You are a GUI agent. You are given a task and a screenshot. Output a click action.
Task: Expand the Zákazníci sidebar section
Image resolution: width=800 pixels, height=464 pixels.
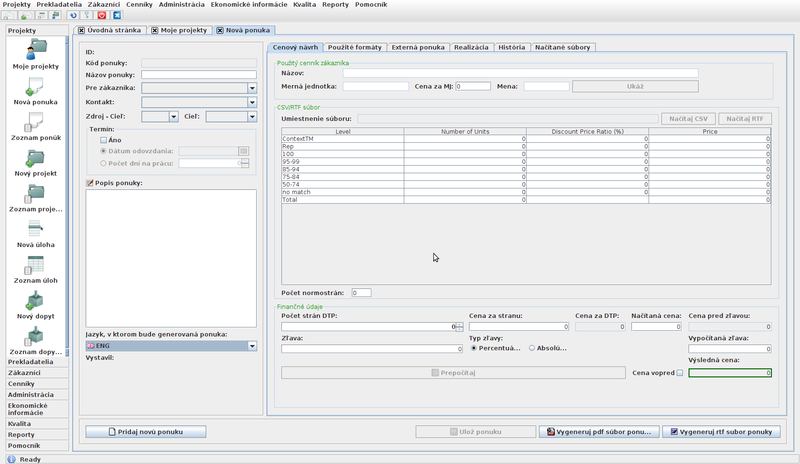point(37,373)
